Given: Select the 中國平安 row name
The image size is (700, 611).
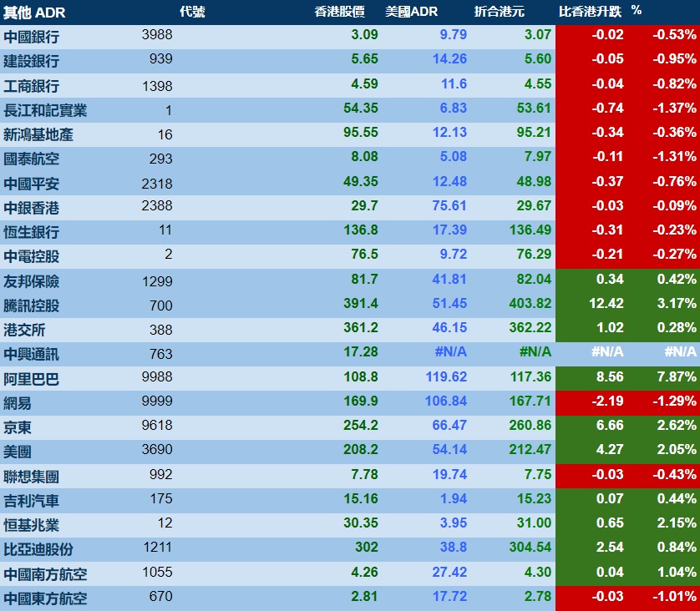Looking at the screenshot, I should pos(31,184).
